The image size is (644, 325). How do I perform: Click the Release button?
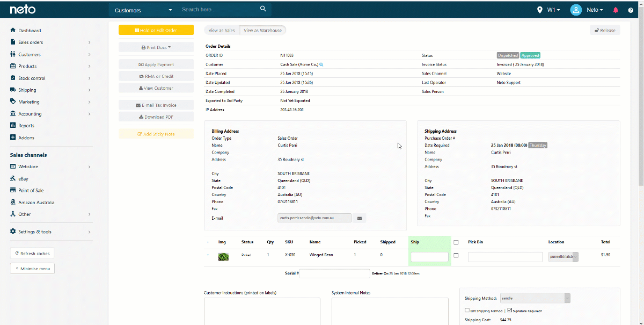[x=605, y=30]
